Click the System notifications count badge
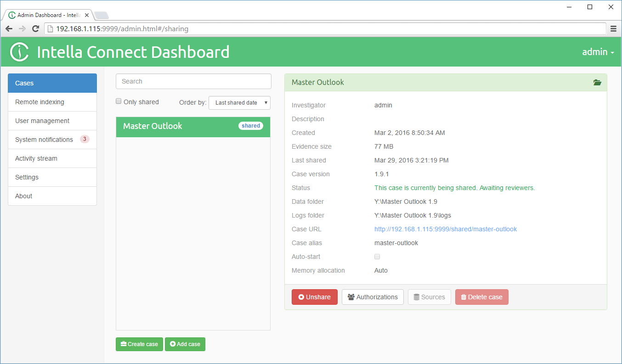The width and height of the screenshot is (622, 364). point(85,139)
